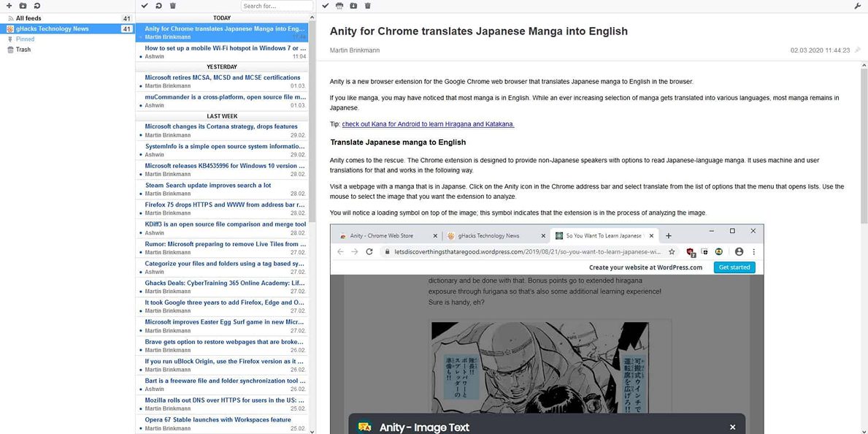This screenshot has height=434, width=868.
Task: Open 'Firefox 75 drops HTTPS and WWW' article
Action: tap(222, 208)
